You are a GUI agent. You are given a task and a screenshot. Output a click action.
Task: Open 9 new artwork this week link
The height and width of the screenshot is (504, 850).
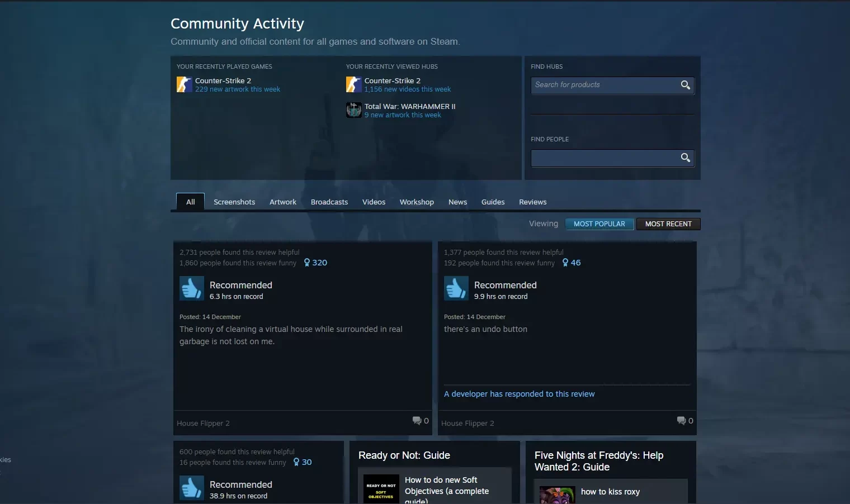(x=403, y=115)
